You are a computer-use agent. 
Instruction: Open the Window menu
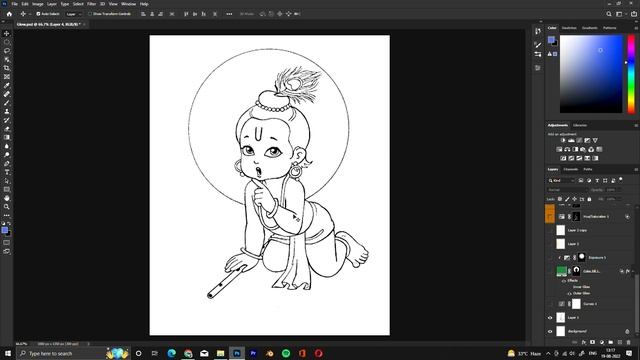[x=129, y=4]
